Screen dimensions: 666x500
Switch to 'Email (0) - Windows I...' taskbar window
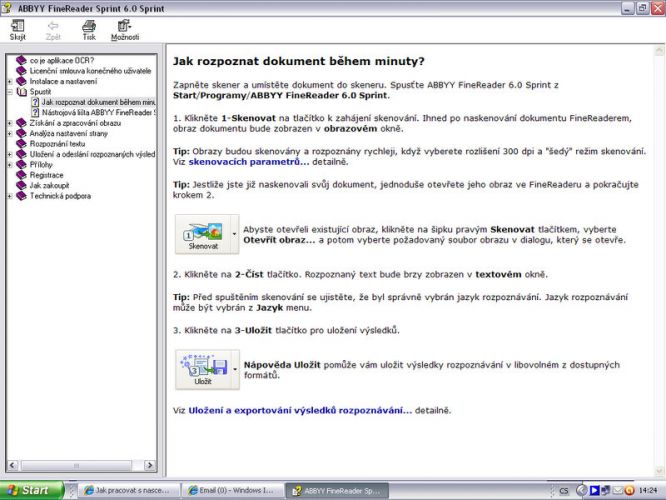point(233,491)
